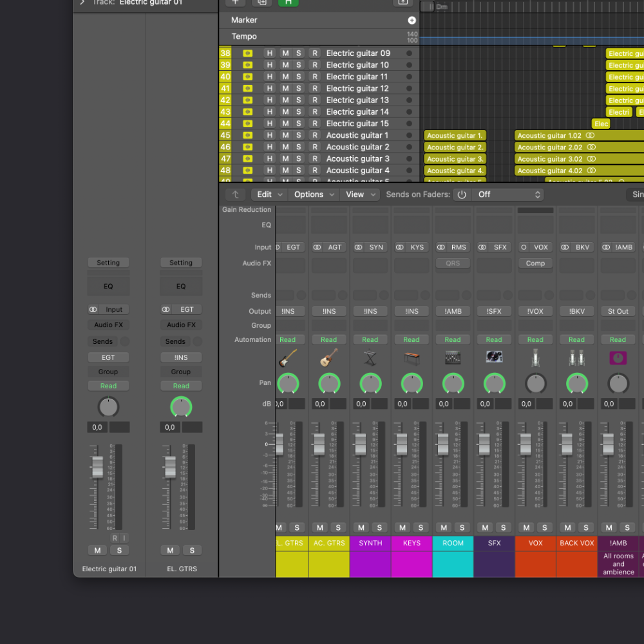Click the Read automation button on SYNTH channel
The width and height of the screenshot is (644, 644).
click(370, 339)
